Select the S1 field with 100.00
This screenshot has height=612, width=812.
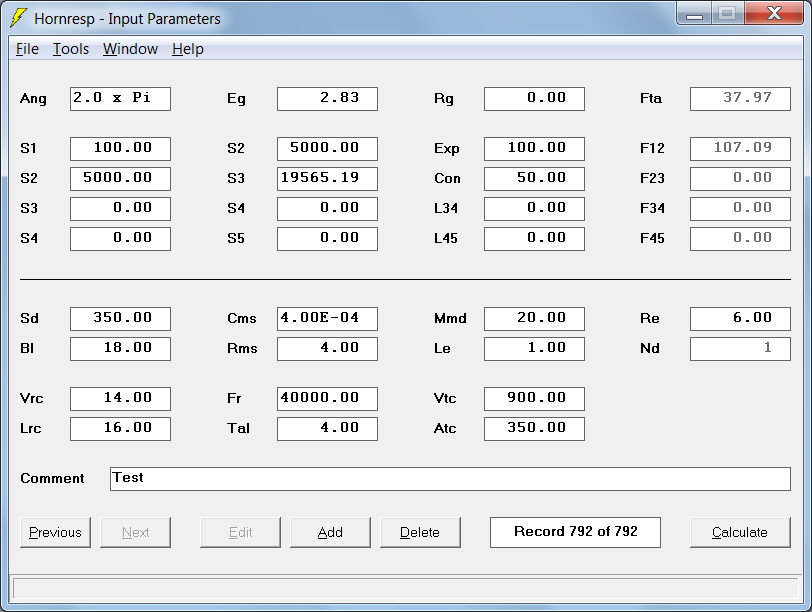pyautogui.click(x=120, y=149)
